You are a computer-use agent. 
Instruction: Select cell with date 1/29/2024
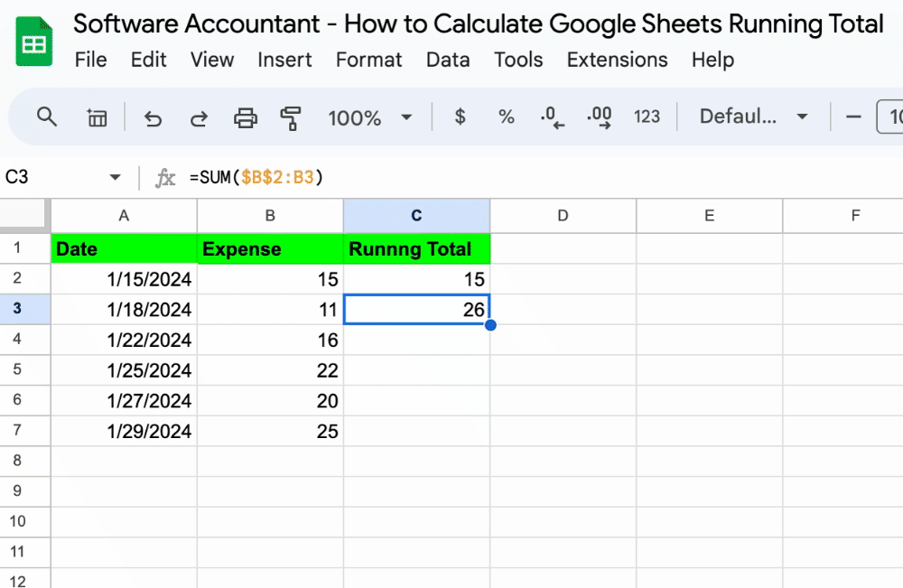pyautogui.click(x=124, y=432)
